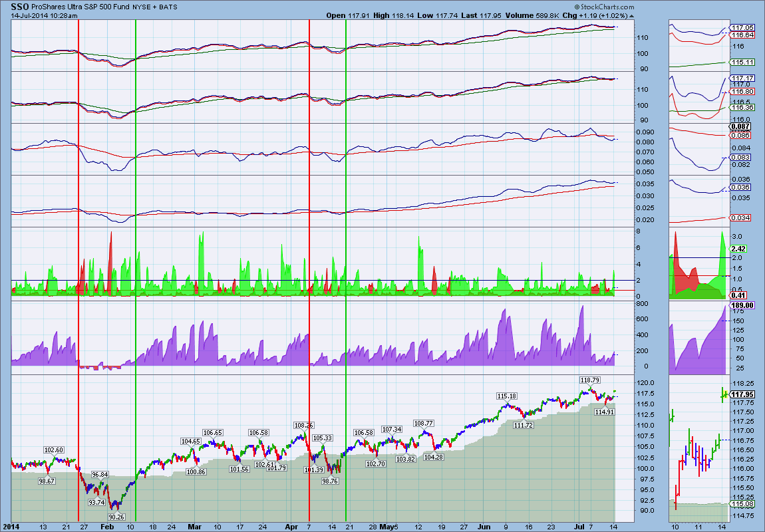Click the 108.77 price label

(x=423, y=423)
